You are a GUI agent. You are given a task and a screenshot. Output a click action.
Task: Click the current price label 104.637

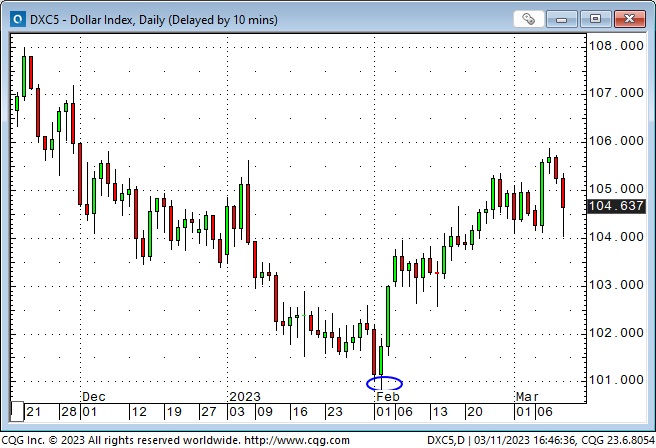[x=616, y=206]
